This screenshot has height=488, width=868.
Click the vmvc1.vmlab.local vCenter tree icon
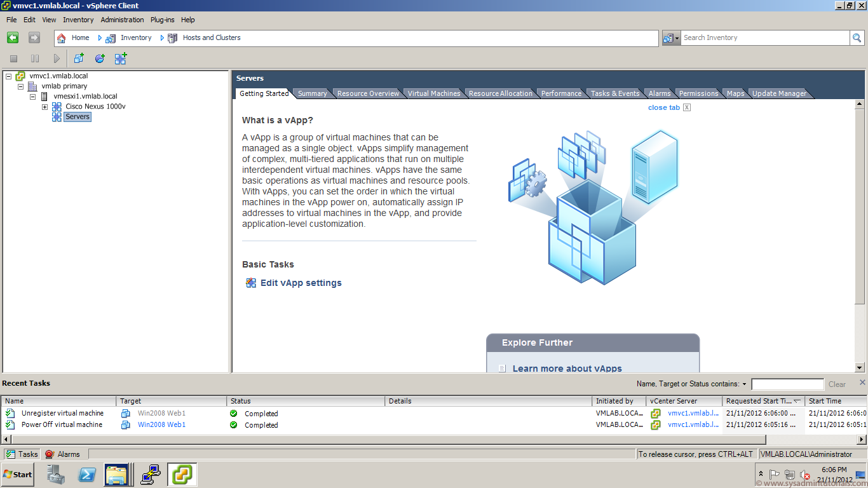click(20, 76)
